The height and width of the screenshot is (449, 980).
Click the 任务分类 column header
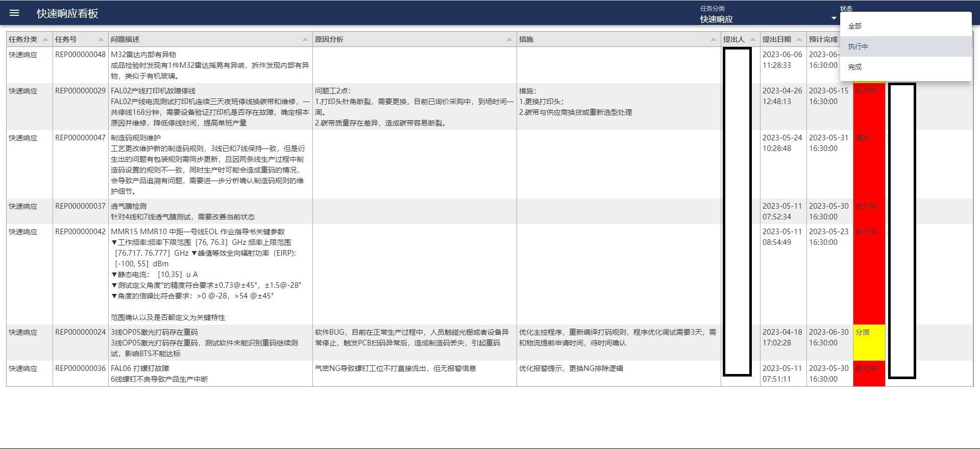29,39
